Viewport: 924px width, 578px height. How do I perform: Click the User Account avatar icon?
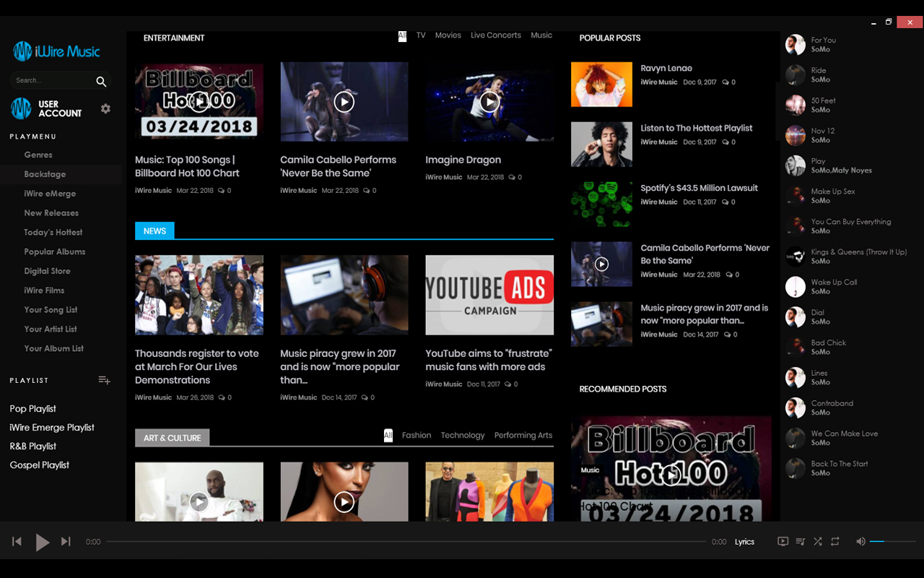coord(21,108)
